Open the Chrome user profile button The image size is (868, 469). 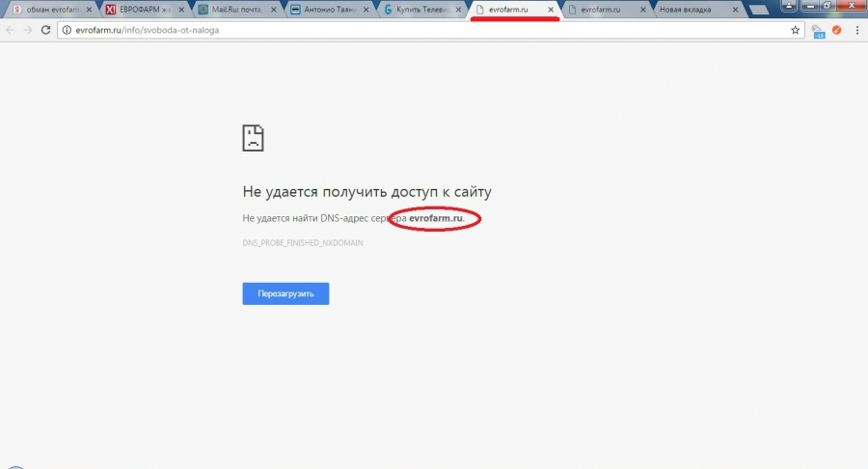point(789,6)
